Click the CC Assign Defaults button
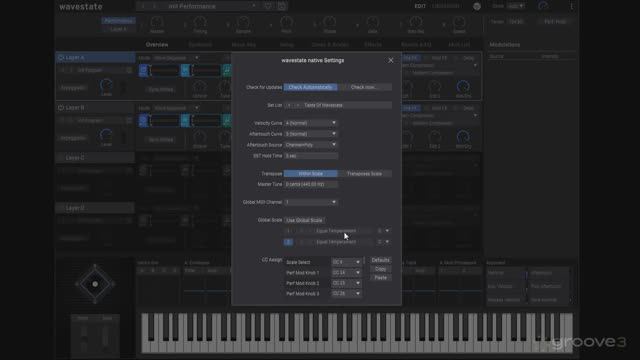The height and width of the screenshot is (360, 640). click(x=380, y=260)
